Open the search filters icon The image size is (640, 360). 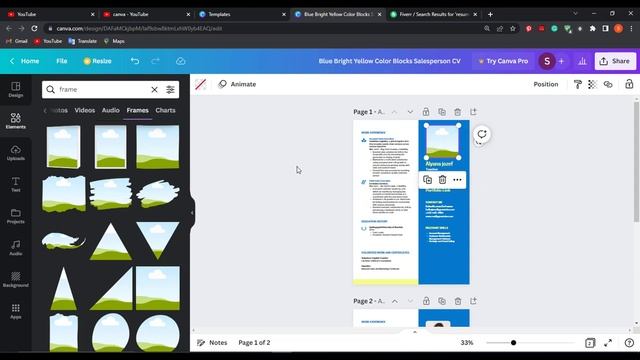click(170, 89)
